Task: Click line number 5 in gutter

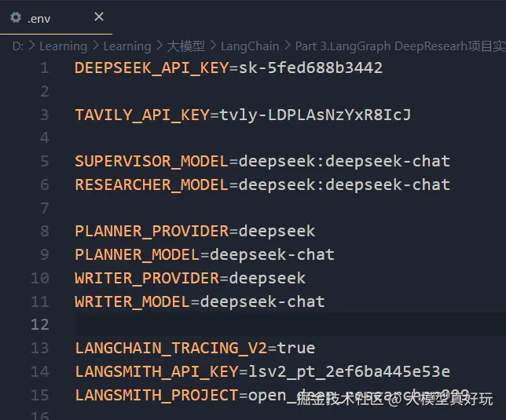Action: tap(45, 162)
